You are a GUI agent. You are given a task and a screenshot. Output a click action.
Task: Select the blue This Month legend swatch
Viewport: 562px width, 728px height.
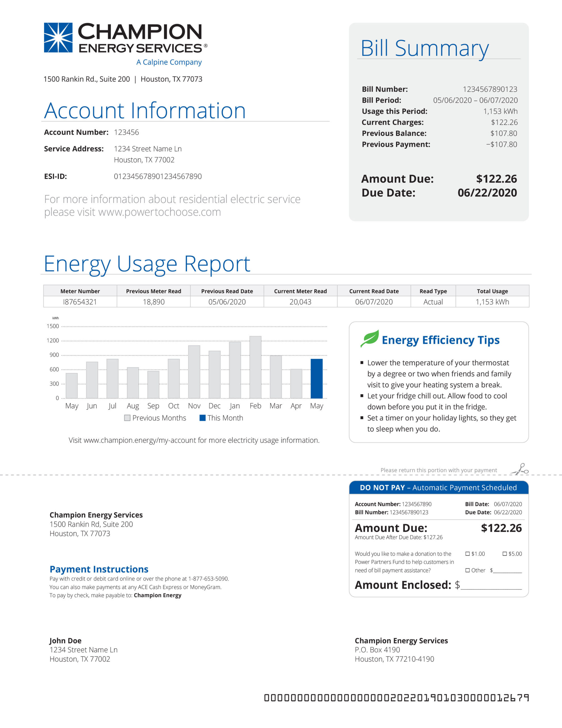click(202, 418)
